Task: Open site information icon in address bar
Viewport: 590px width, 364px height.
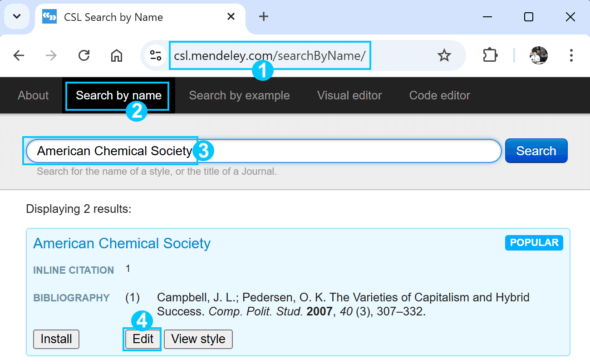Action: coord(156,56)
